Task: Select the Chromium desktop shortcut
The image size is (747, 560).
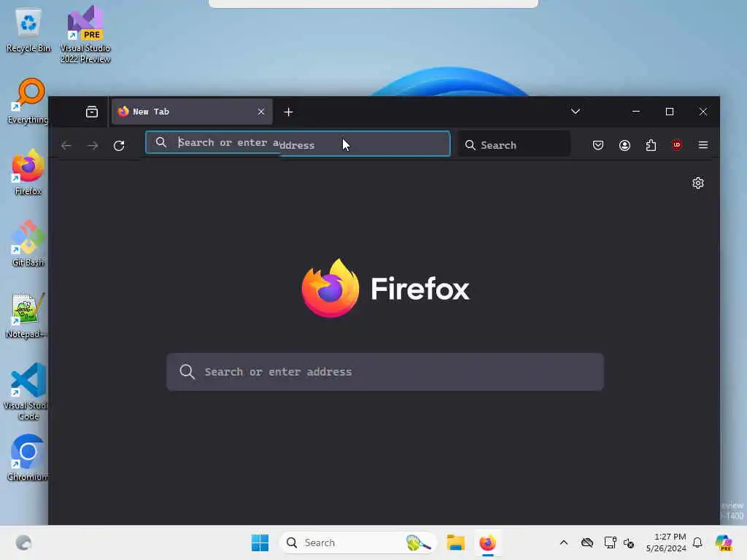Action: click(27, 458)
